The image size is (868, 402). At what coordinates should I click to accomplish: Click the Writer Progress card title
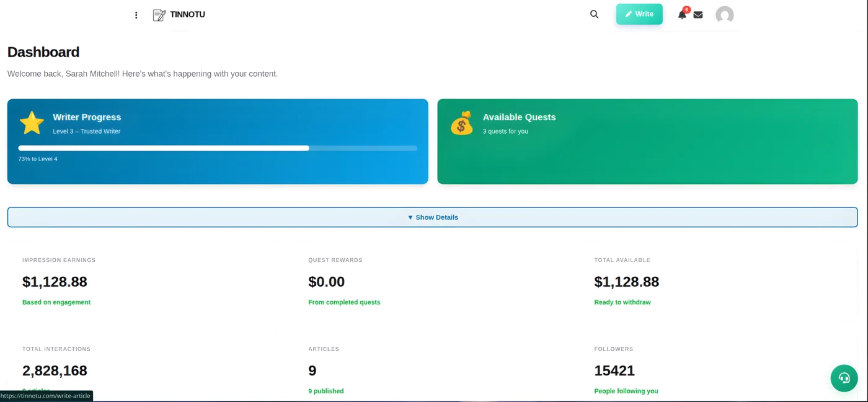click(87, 117)
